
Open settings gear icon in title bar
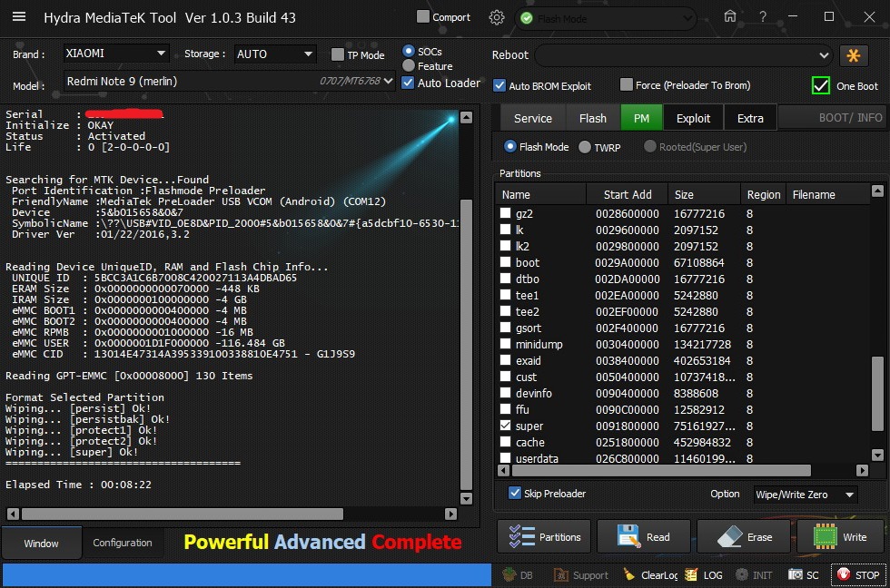497,17
